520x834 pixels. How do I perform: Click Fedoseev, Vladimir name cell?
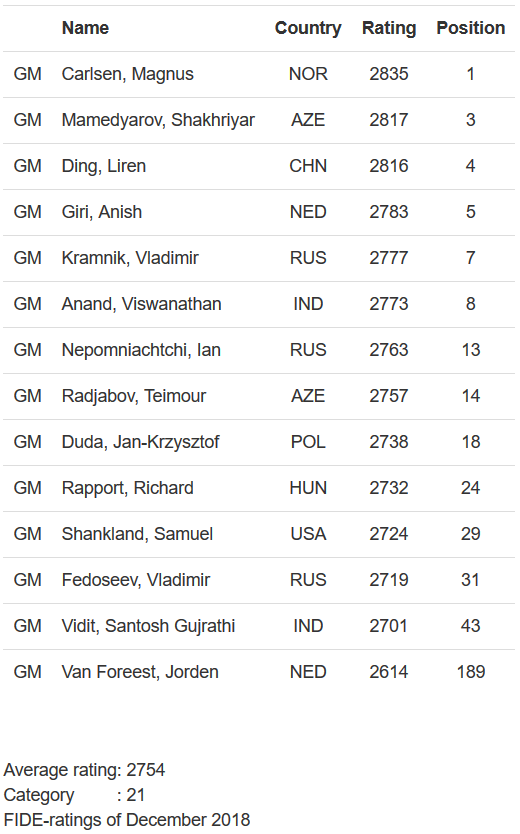[136, 580]
